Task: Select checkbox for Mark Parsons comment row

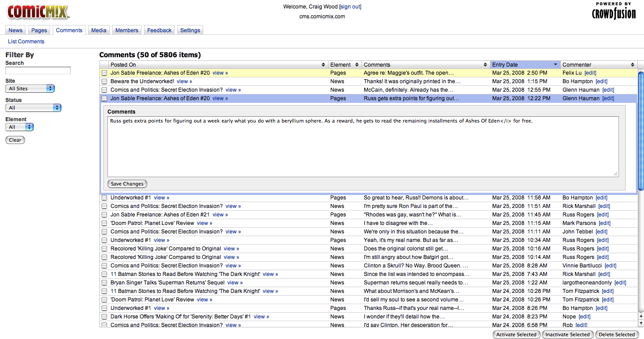Action: [104, 223]
